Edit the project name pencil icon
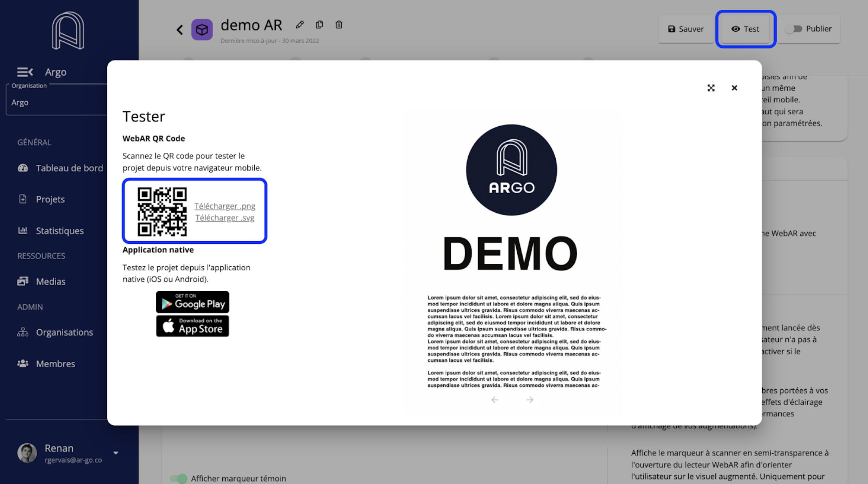This screenshot has height=484, width=868. (x=300, y=25)
